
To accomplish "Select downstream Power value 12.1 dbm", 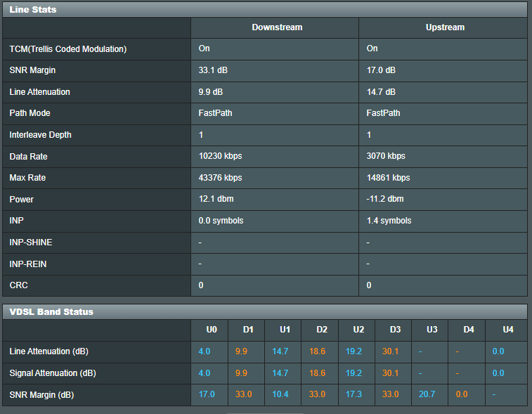I will [216, 200].
